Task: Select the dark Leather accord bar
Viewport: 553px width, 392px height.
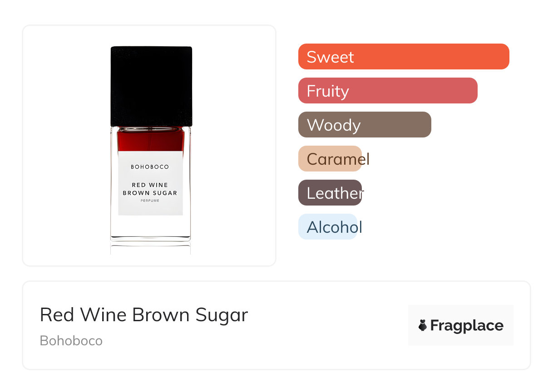Action: point(330,193)
